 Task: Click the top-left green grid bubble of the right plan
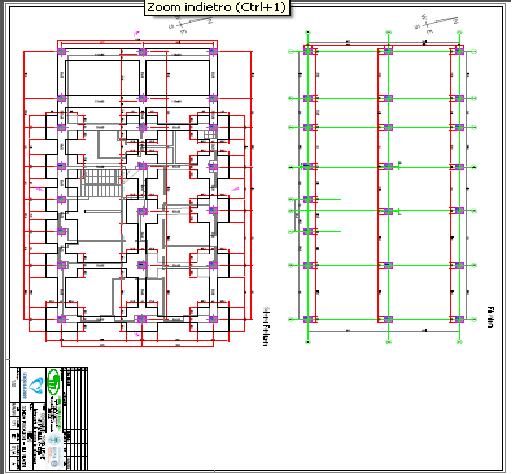308,32
